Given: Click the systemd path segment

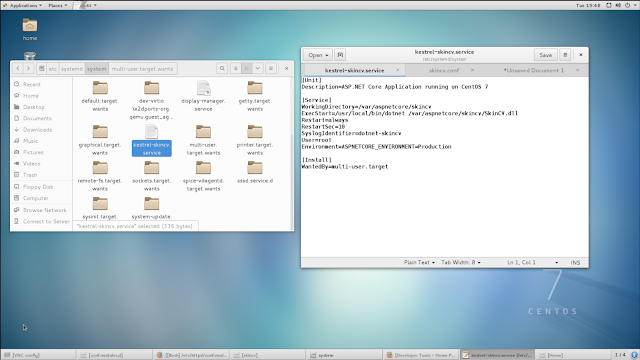Looking at the screenshot, I should pos(72,69).
